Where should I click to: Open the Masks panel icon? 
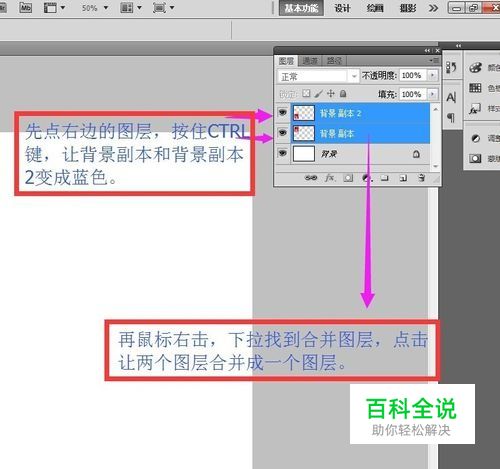(475, 158)
